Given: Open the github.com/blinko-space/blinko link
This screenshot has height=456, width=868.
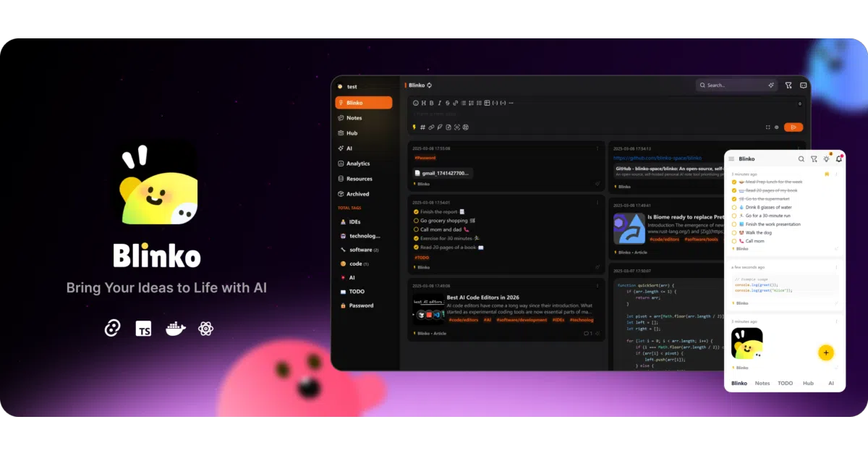Looking at the screenshot, I should (x=658, y=158).
